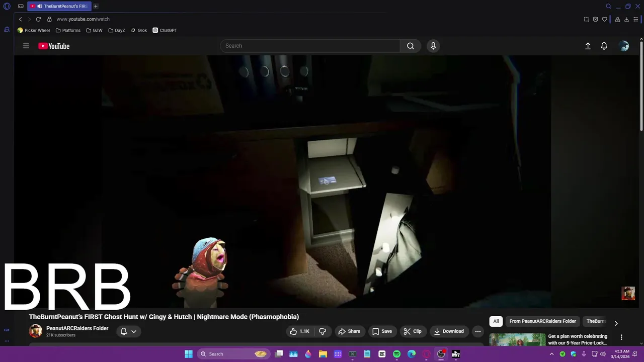
Task: Go to YouTube home via logo
Action: (54, 46)
